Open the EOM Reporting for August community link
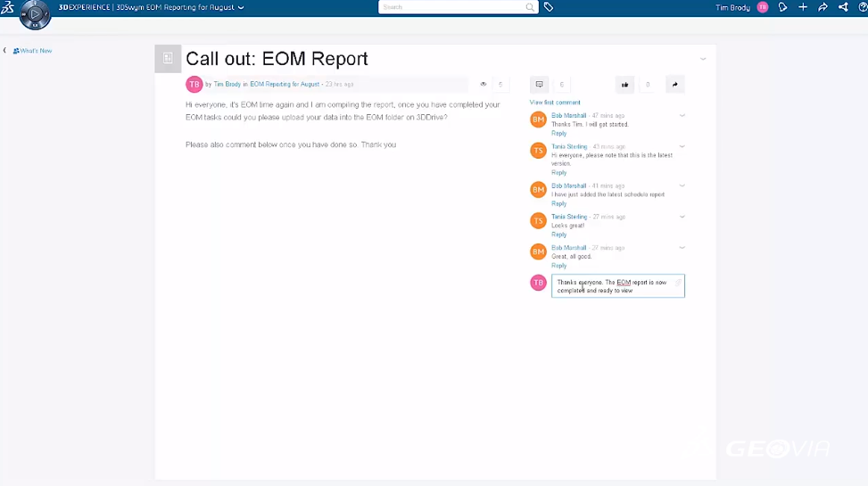 pos(285,85)
